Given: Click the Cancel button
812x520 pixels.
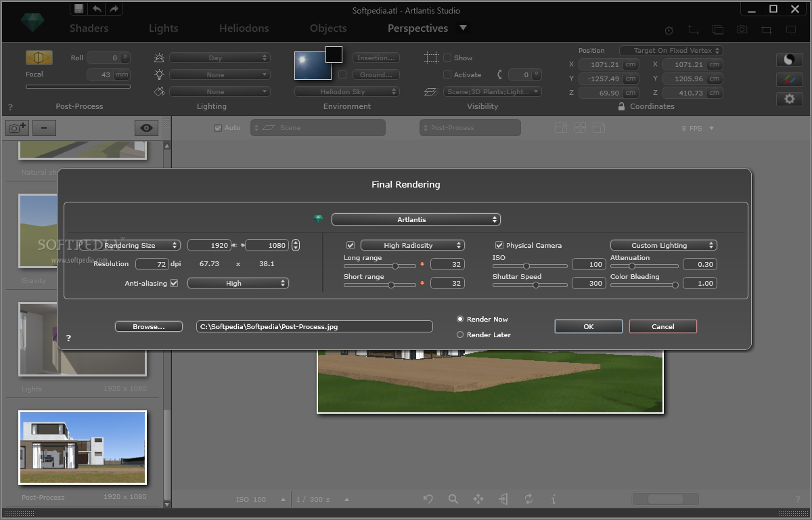Looking at the screenshot, I should [663, 326].
